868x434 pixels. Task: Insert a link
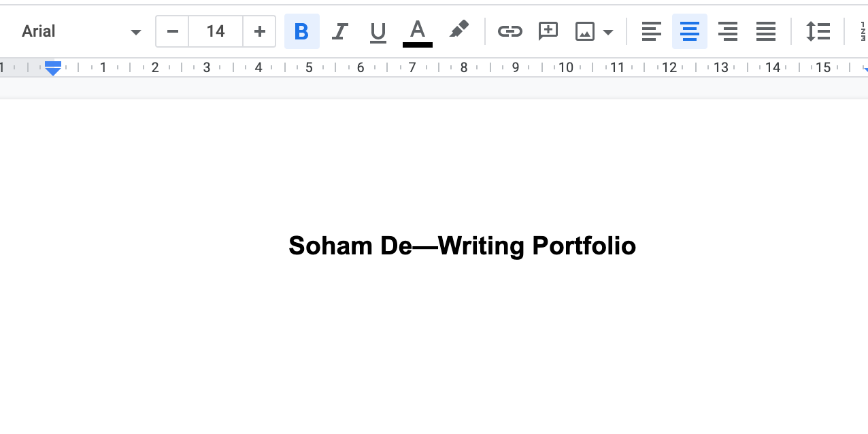[x=510, y=31]
